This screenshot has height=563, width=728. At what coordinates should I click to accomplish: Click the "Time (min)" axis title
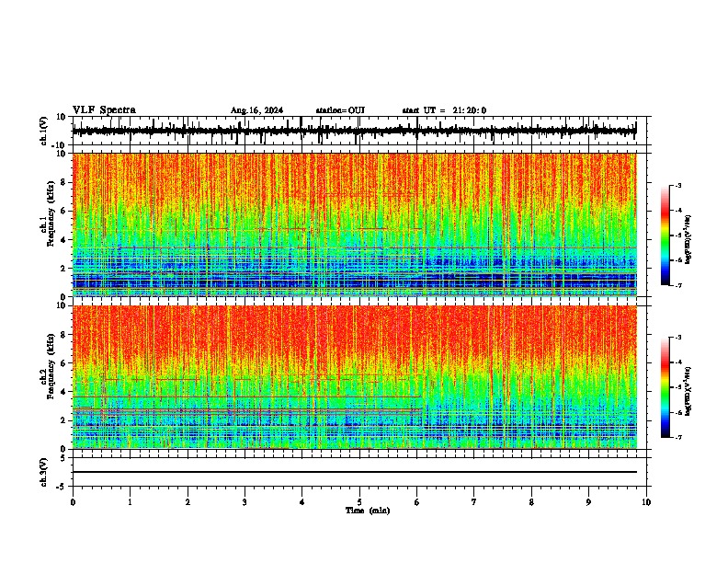click(368, 511)
